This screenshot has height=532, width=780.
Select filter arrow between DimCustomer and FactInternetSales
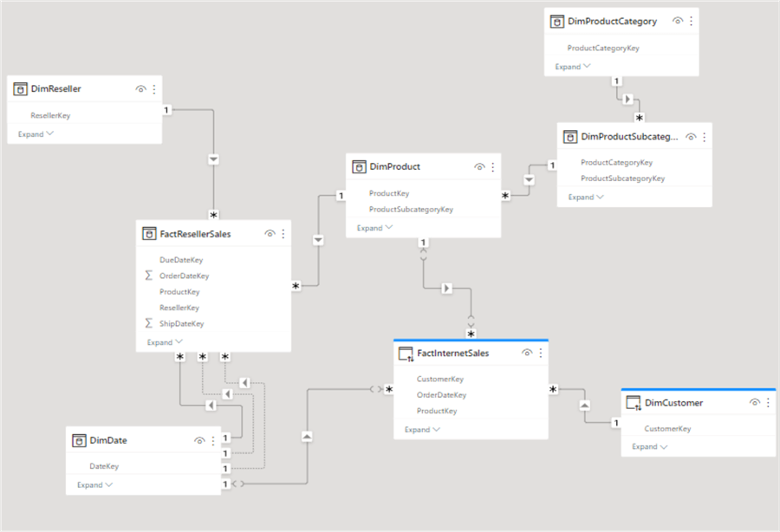(584, 405)
